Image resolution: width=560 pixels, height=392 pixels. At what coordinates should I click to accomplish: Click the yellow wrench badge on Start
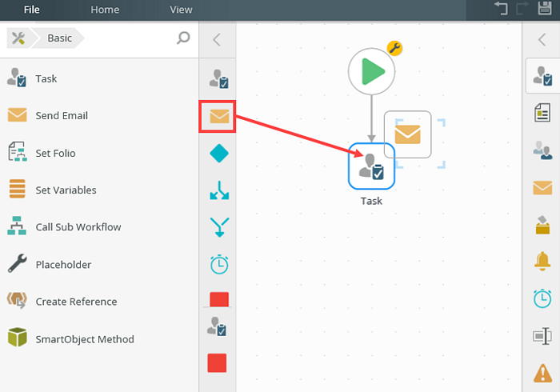[x=394, y=48]
